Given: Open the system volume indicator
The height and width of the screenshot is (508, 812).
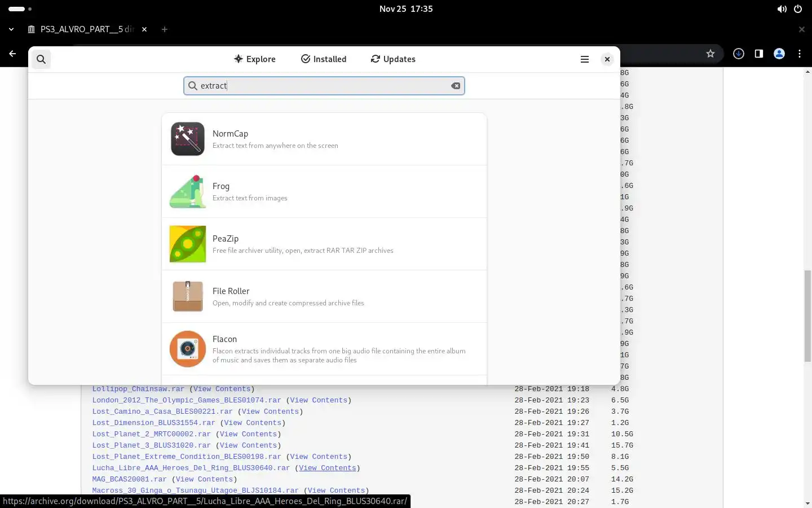Looking at the screenshot, I should [x=782, y=9].
